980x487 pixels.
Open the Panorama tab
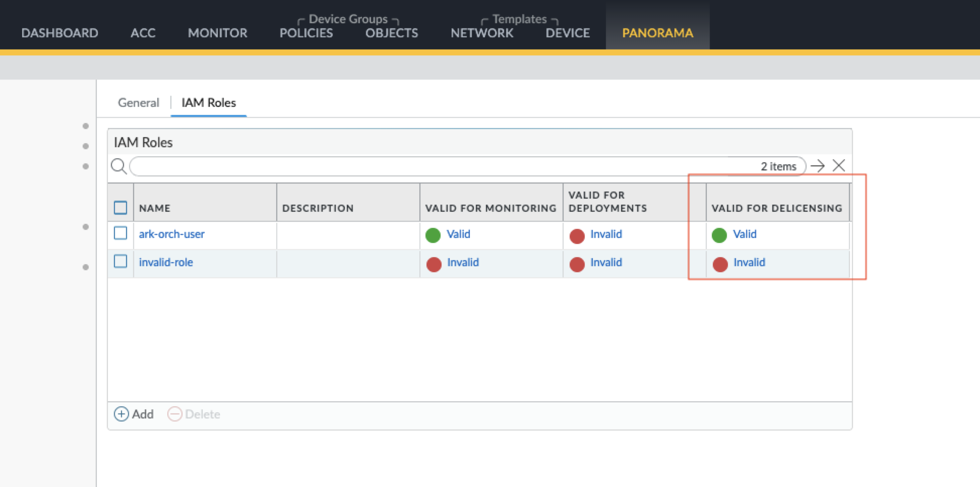click(657, 33)
